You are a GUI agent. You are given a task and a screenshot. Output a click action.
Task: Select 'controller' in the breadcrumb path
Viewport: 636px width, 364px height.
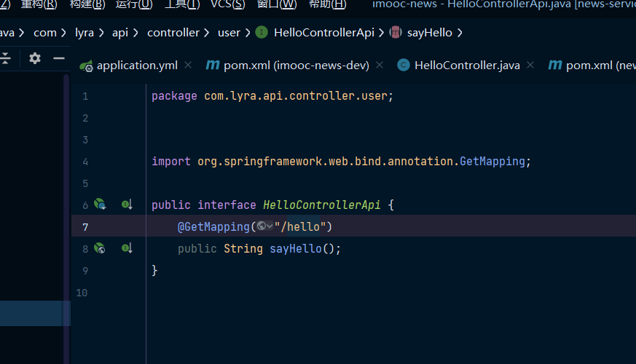[173, 33]
